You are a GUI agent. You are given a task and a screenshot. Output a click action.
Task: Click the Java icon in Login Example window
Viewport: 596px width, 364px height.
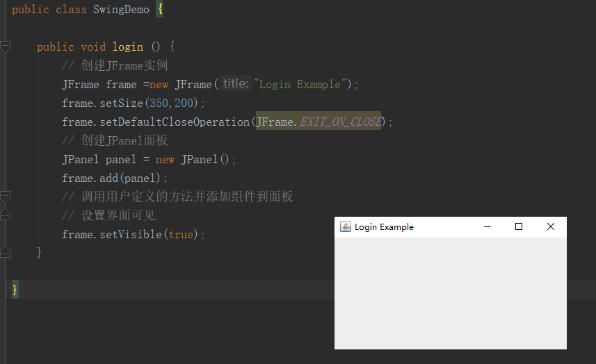(345, 226)
